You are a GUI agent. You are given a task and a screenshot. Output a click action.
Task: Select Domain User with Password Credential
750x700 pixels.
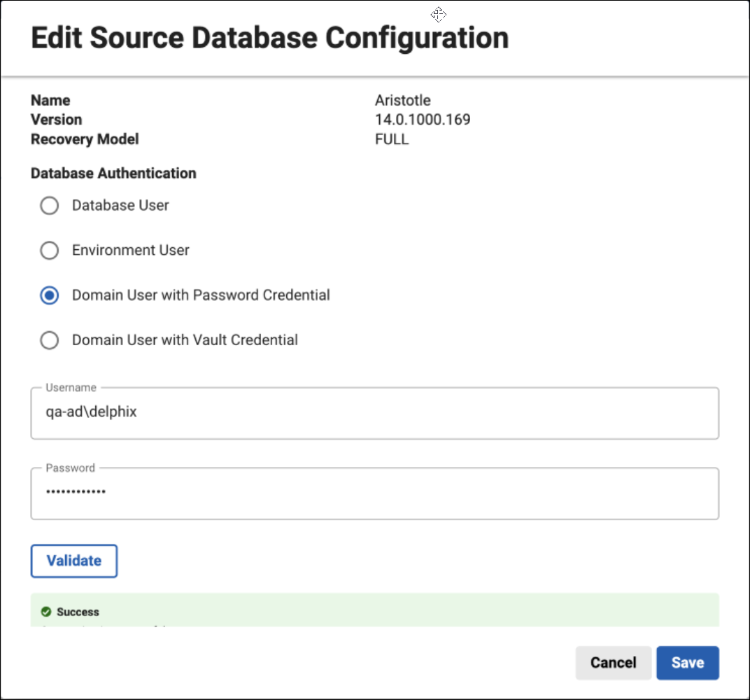tap(49, 295)
